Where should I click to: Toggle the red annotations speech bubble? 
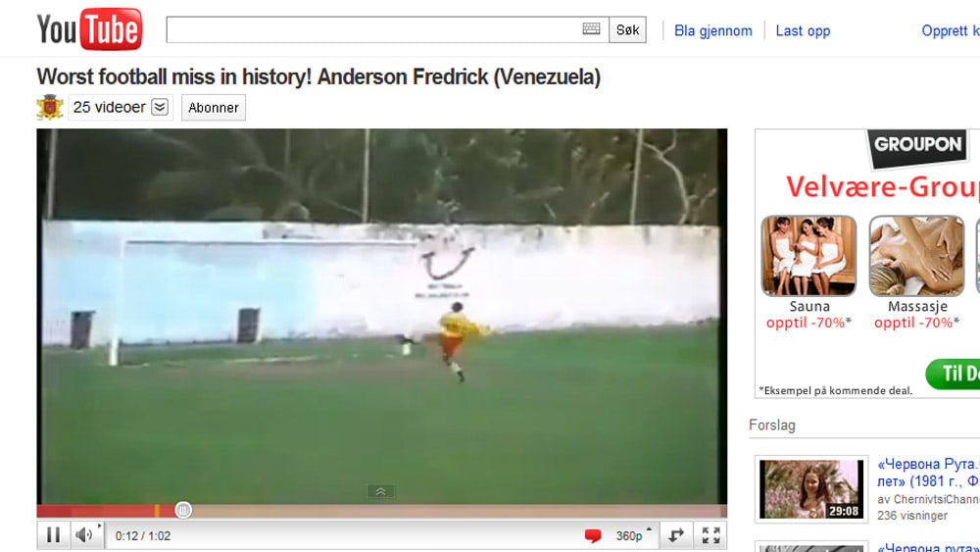593,535
